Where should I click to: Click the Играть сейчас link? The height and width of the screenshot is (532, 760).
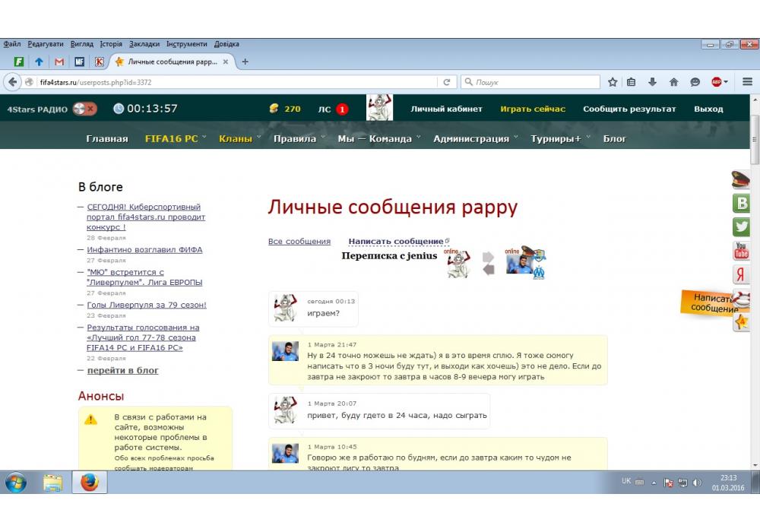coord(533,109)
